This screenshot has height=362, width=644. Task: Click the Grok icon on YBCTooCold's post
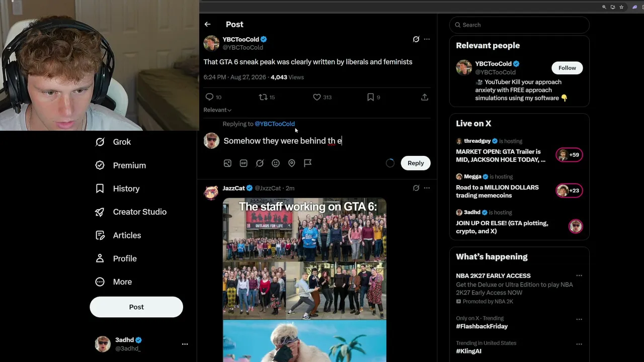pos(416,39)
